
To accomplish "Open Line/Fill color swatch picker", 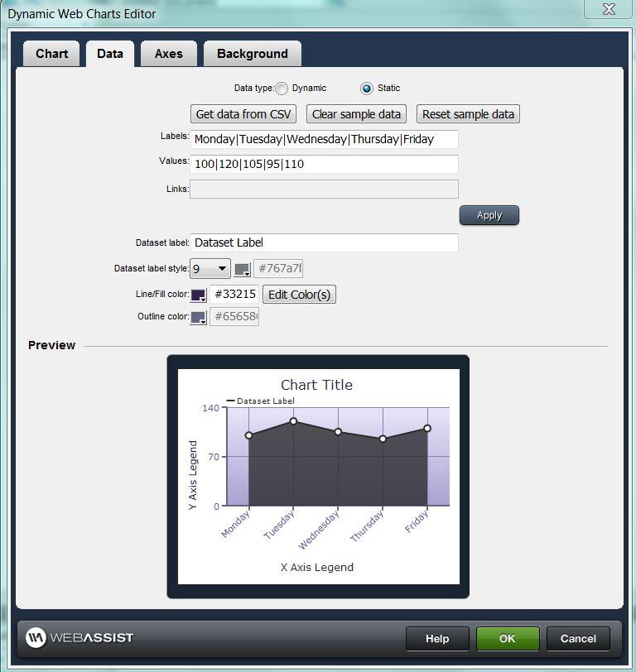I will (x=199, y=295).
